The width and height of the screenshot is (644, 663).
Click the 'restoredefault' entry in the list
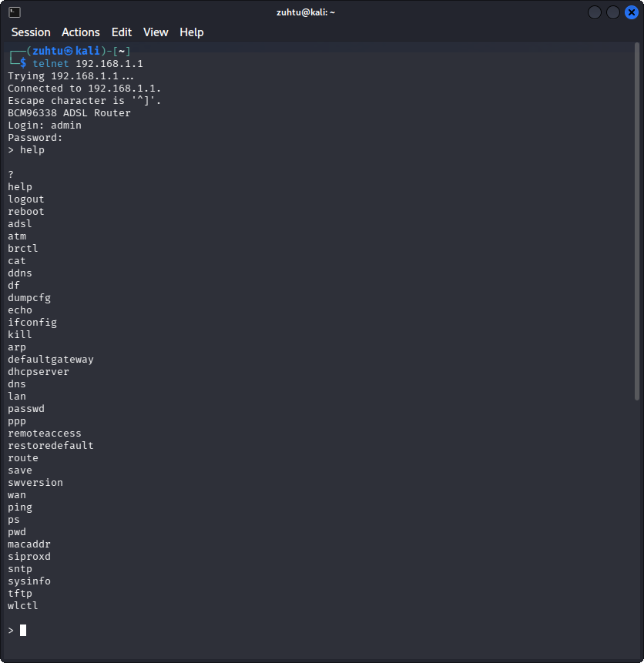point(51,446)
